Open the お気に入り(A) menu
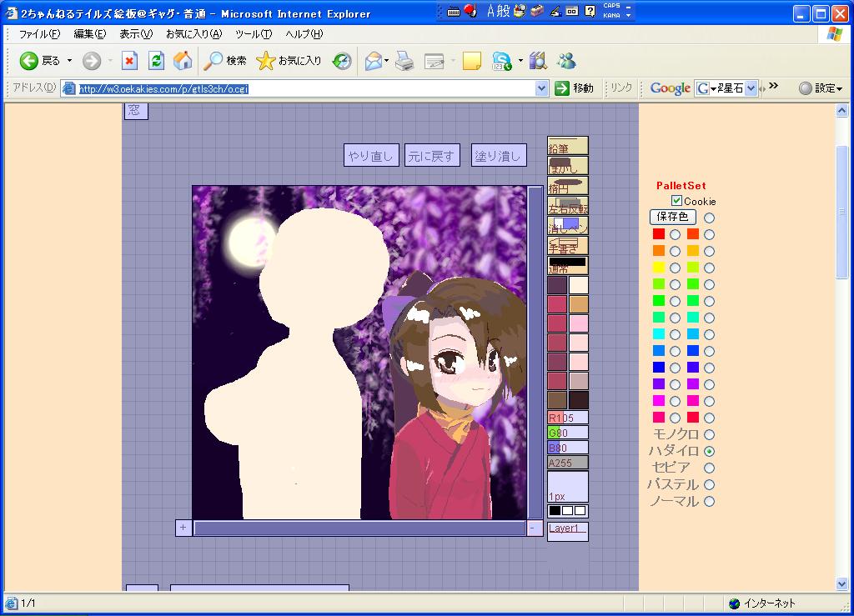This screenshot has height=616, width=854. [193, 33]
